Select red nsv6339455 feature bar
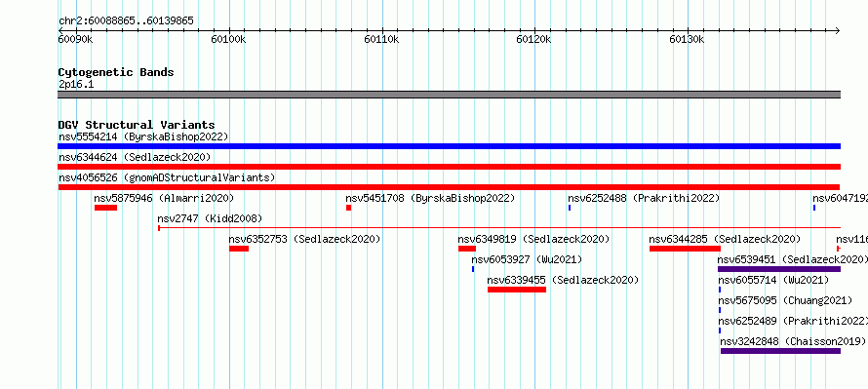This screenshot has width=868, height=389. pos(517,290)
